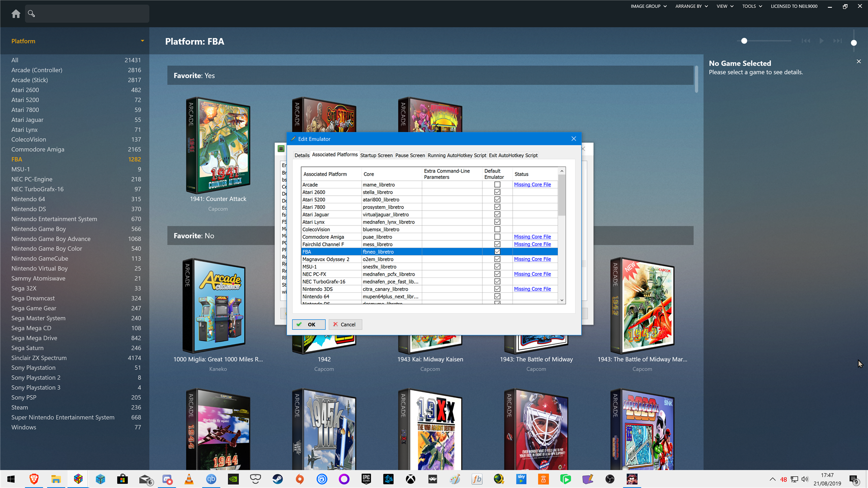Open the Mail app from taskbar

click(145, 479)
